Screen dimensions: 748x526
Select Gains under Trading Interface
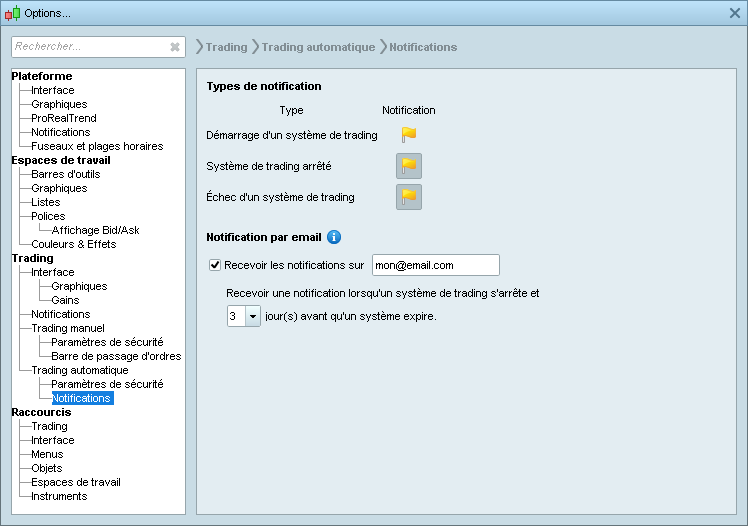pos(65,300)
